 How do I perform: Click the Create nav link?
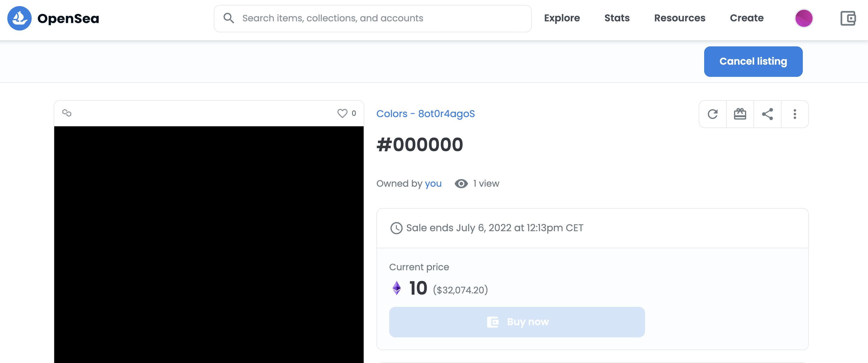tap(746, 18)
